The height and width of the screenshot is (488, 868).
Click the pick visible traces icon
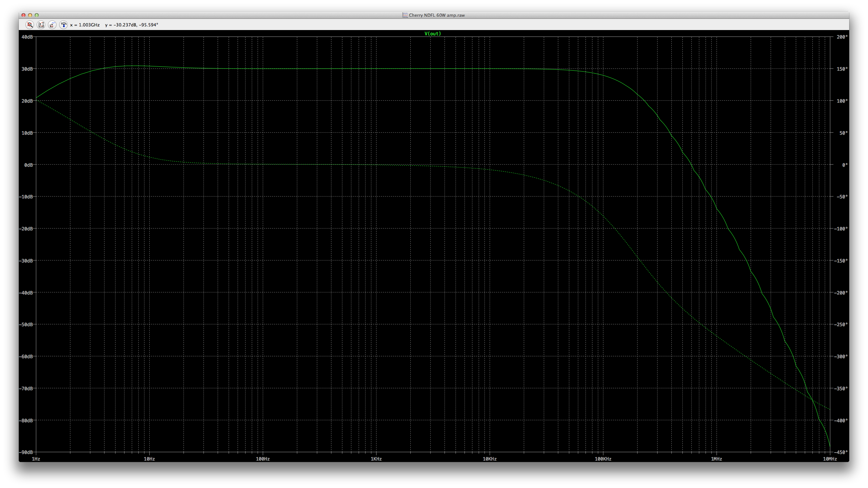pos(52,24)
